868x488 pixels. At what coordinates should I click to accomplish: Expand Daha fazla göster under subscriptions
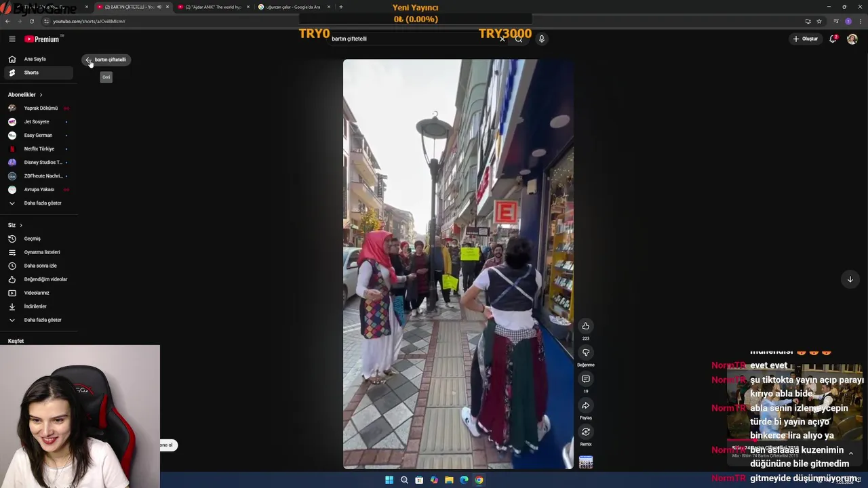click(x=38, y=203)
